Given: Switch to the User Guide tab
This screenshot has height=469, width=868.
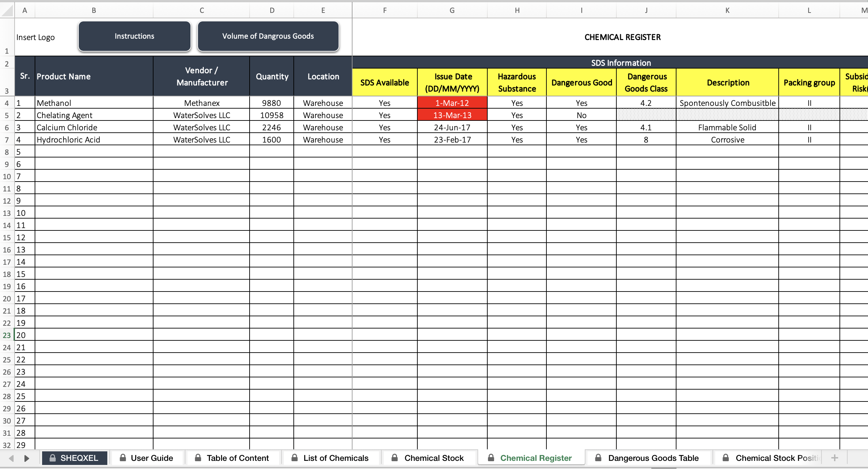Looking at the screenshot, I should click(x=152, y=458).
